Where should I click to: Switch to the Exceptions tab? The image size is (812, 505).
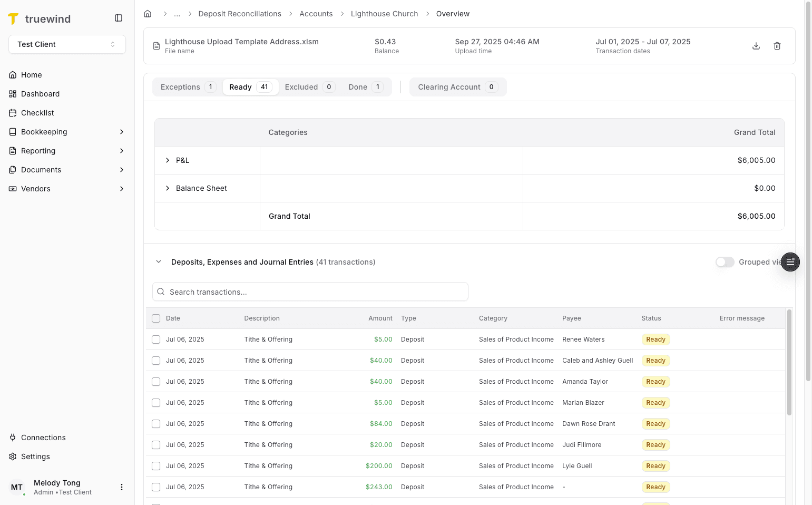click(x=185, y=86)
